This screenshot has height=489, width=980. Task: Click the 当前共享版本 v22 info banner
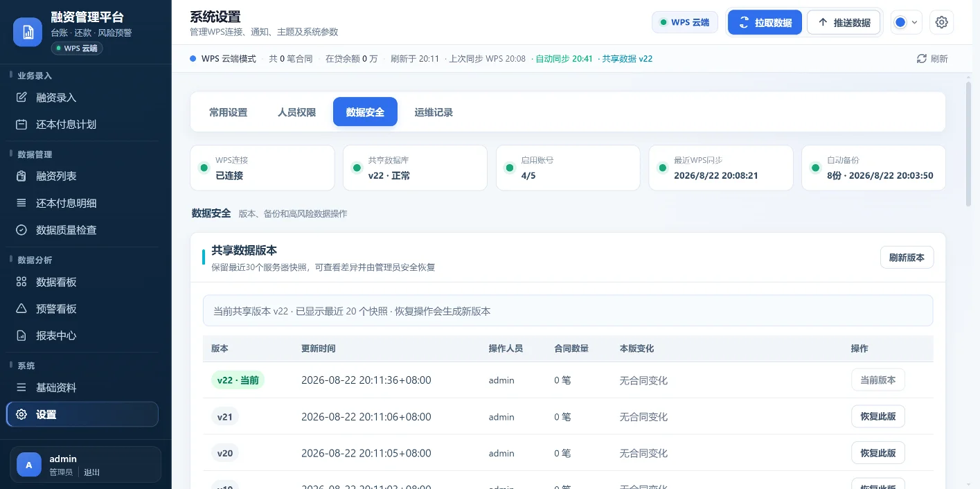click(x=568, y=311)
